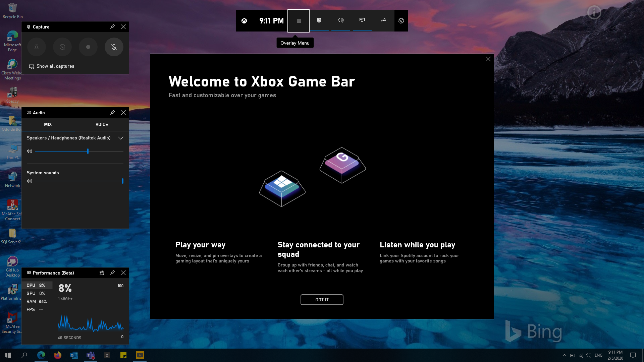Start recording in Capture widget

[x=88, y=47]
